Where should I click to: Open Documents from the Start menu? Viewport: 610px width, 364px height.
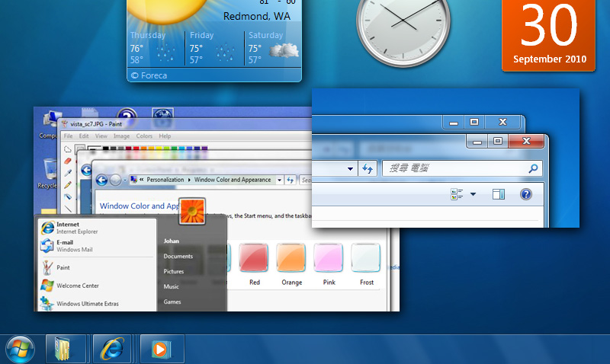178,256
